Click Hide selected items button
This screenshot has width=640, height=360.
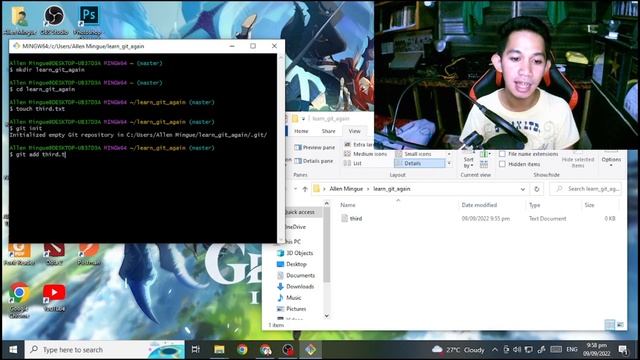(x=578, y=162)
